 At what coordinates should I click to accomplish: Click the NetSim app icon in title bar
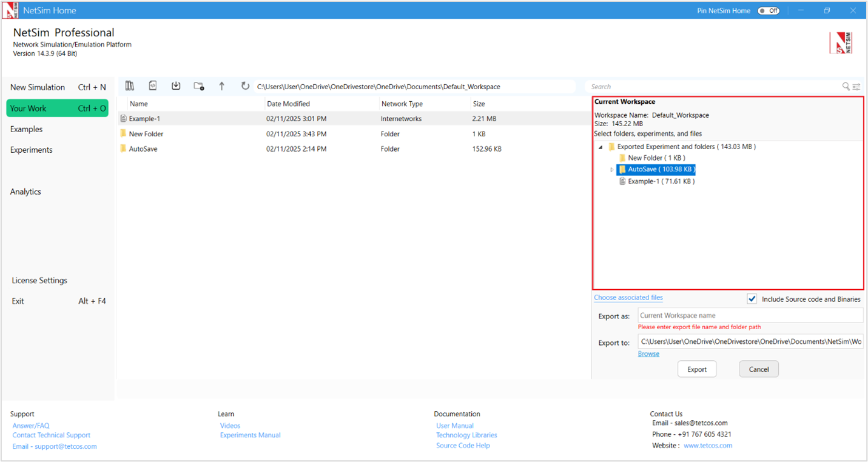tap(11, 10)
